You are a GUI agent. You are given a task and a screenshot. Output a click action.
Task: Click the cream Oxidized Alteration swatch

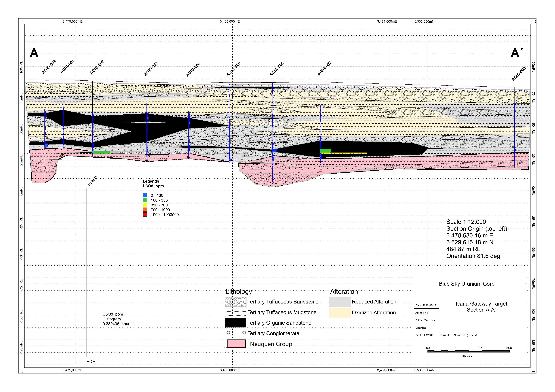[x=340, y=312]
